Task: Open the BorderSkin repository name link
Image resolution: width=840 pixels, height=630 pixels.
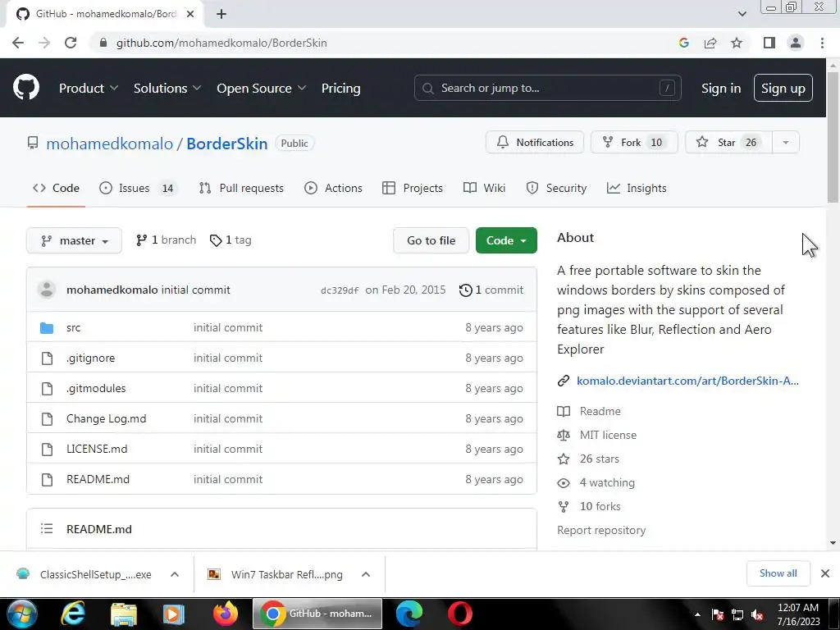Action: click(x=226, y=144)
